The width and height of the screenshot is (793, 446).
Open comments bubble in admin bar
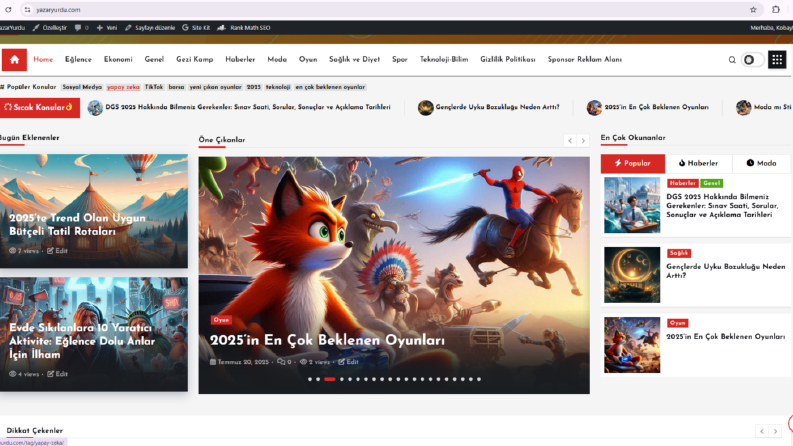[81, 28]
